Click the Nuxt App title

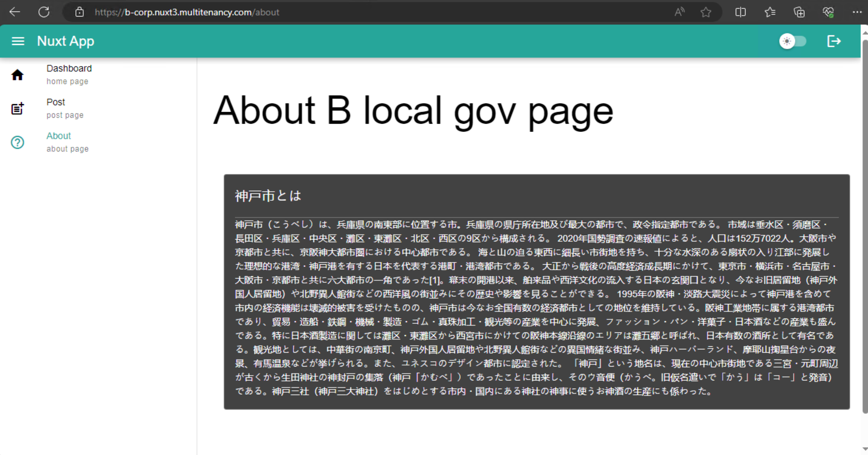coord(66,41)
